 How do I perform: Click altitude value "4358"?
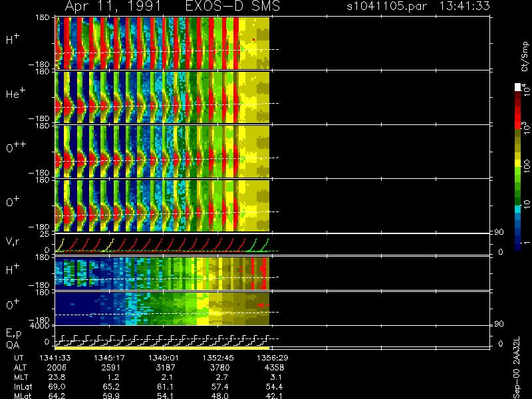274,368
